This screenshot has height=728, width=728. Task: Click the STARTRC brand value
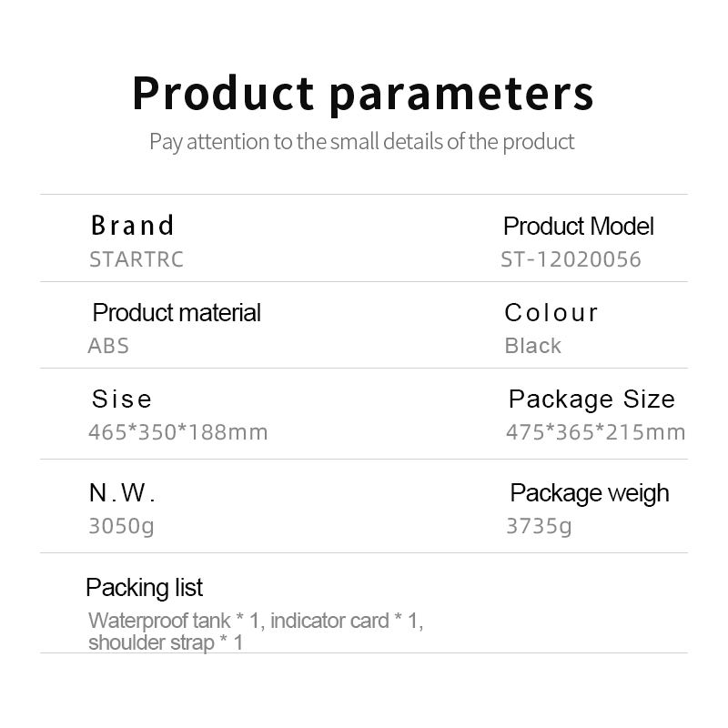(x=136, y=259)
